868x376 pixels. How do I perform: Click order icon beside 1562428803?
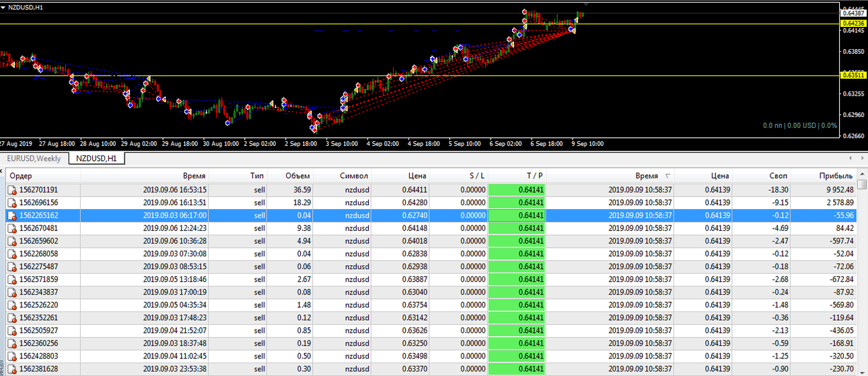[11, 356]
